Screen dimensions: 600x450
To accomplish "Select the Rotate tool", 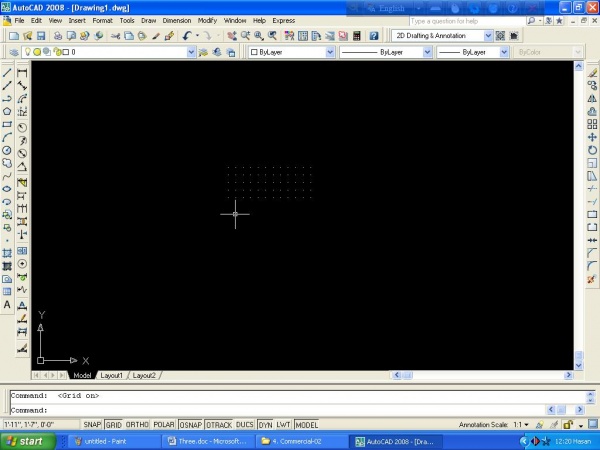I will coord(592,150).
